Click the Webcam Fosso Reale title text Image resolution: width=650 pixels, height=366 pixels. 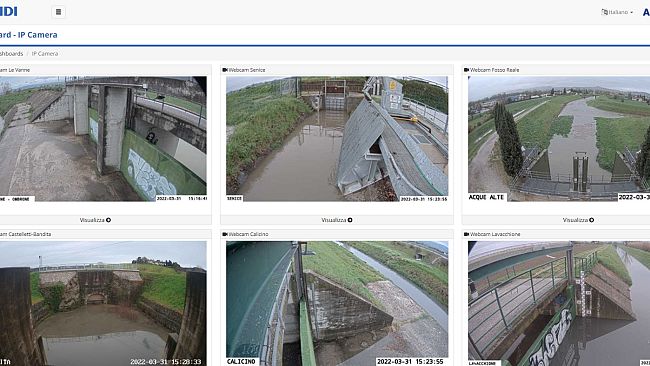coord(495,70)
